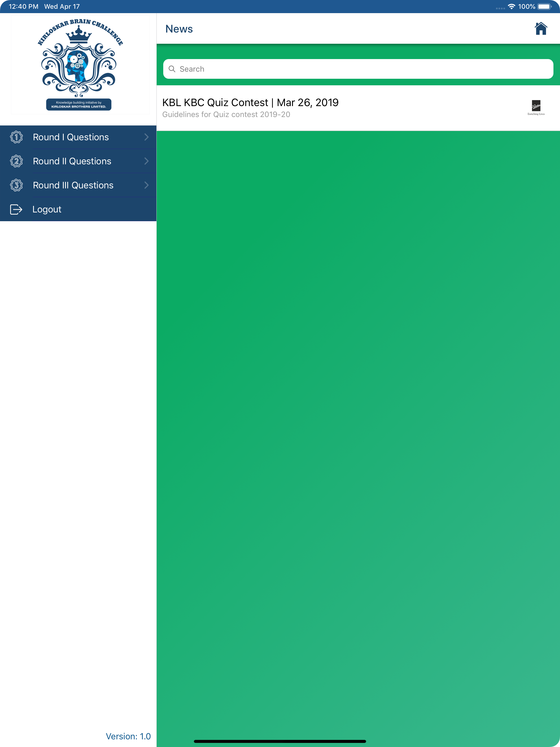Tap the Round 3 badge icon
Viewport: 560px width, 747px height.
(16, 185)
